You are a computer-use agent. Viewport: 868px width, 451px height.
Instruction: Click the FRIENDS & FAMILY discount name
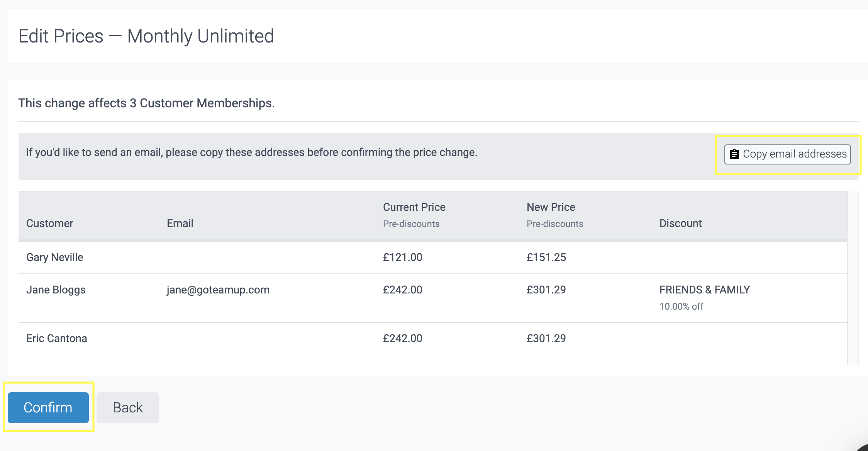(x=704, y=290)
